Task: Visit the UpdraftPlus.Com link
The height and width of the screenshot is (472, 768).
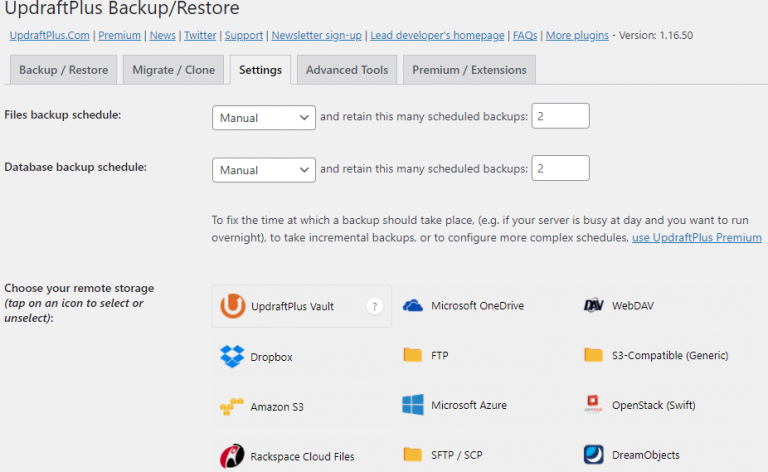Action: click(x=49, y=35)
